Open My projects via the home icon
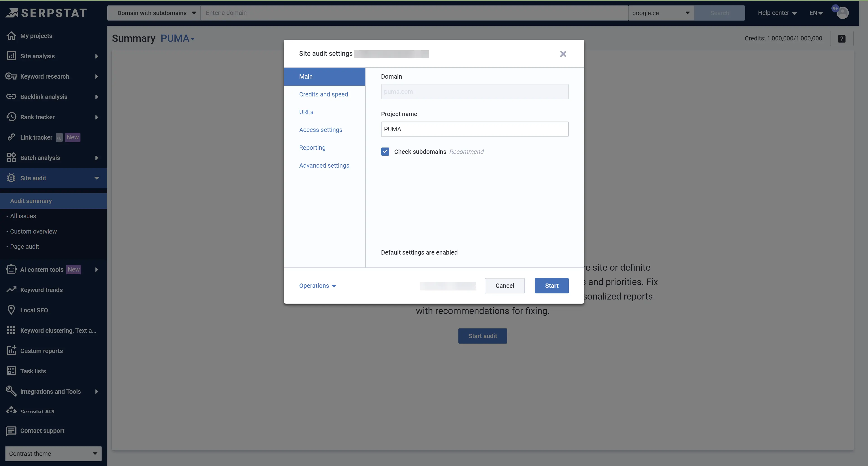868x466 pixels. [x=12, y=35]
